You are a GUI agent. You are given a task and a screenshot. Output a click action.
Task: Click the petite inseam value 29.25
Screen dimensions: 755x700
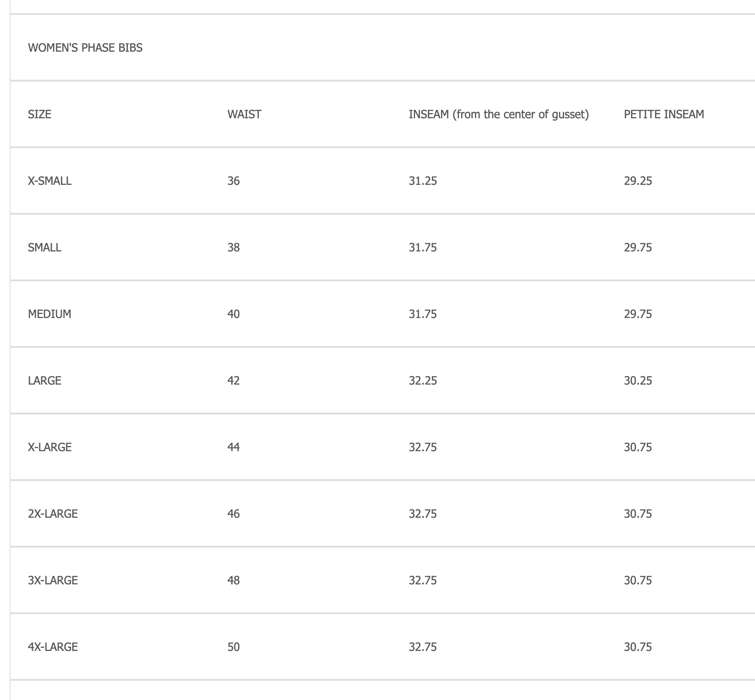pyautogui.click(x=638, y=181)
